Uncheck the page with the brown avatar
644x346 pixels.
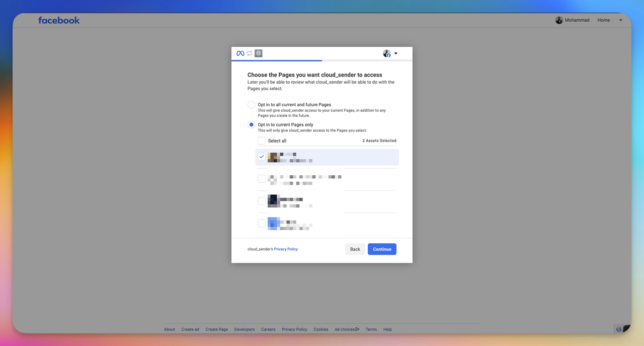262,157
